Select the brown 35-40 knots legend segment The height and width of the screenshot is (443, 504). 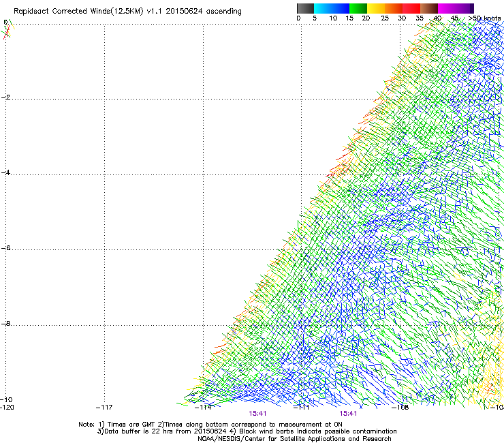click(x=429, y=8)
